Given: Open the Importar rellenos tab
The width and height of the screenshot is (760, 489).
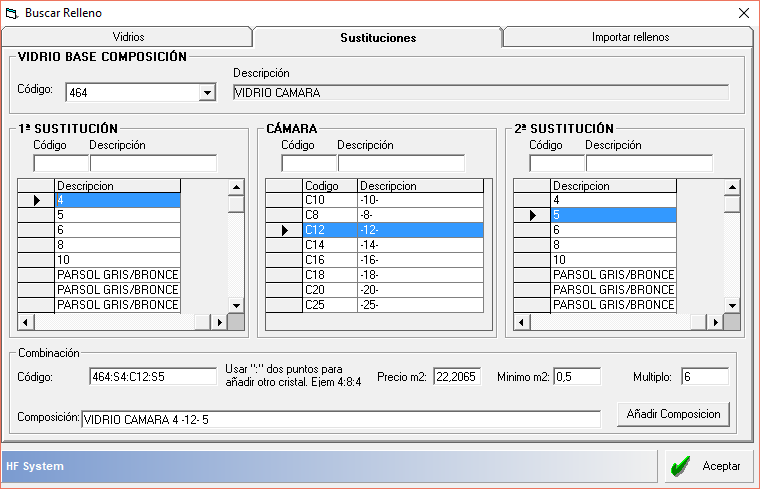Looking at the screenshot, I should click(x=629, y=37).
